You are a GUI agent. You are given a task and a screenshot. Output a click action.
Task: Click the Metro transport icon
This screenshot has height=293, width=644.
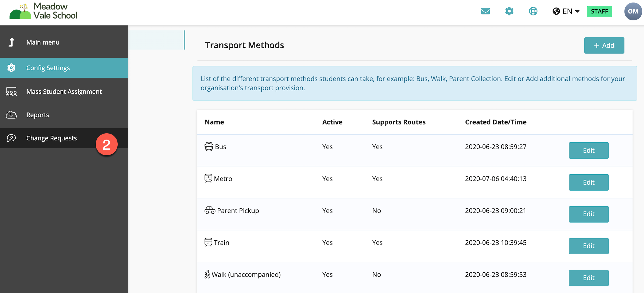(x=208, y=178)
